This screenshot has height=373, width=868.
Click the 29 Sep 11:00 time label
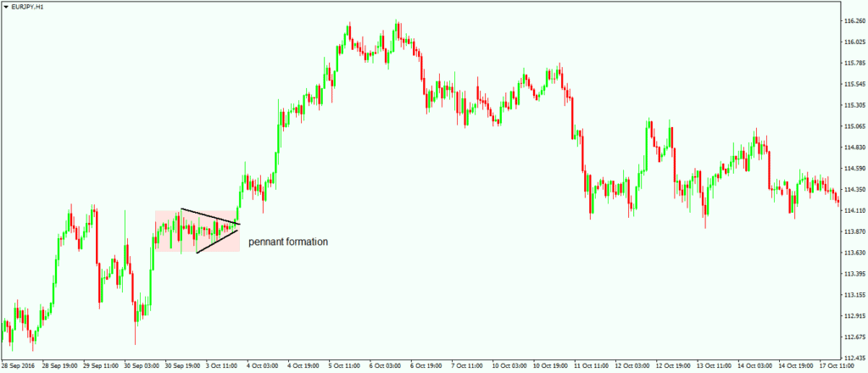tap(100, 366)
